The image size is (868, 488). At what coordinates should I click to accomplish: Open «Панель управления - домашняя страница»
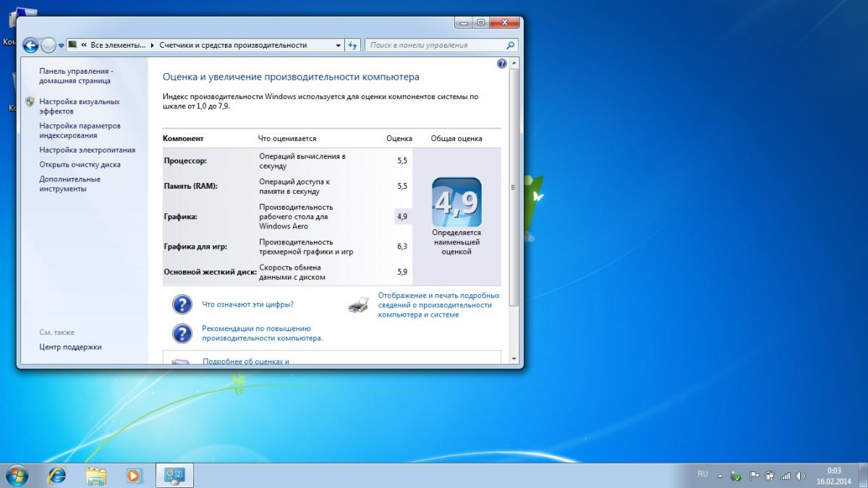coord(76,77)
